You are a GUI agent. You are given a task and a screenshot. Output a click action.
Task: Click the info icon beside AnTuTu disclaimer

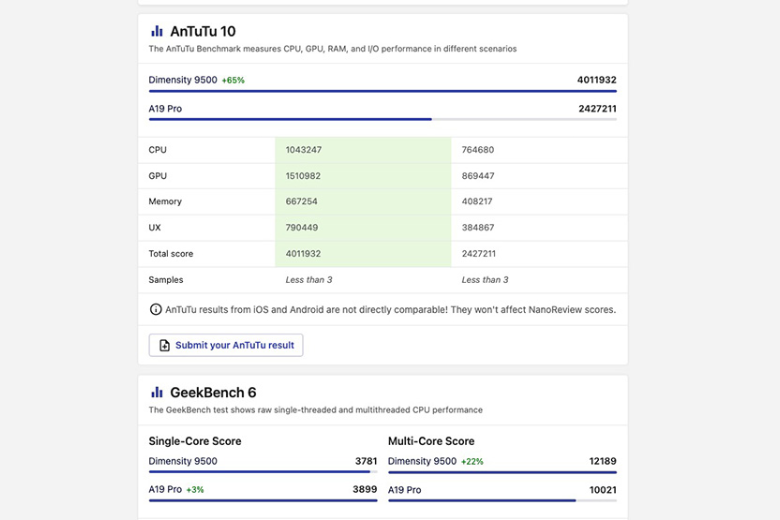[x=156, y=310]
